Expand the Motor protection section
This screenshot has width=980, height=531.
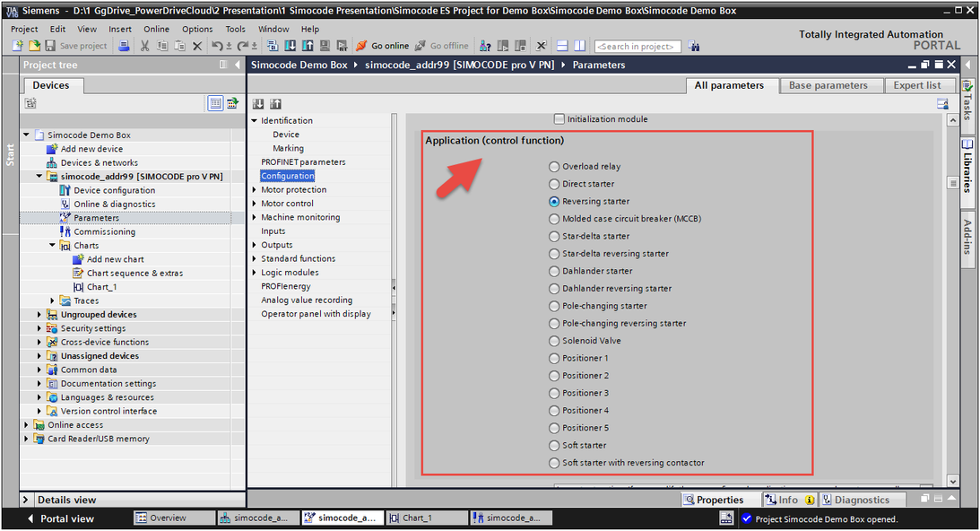[x=255, y=189]
